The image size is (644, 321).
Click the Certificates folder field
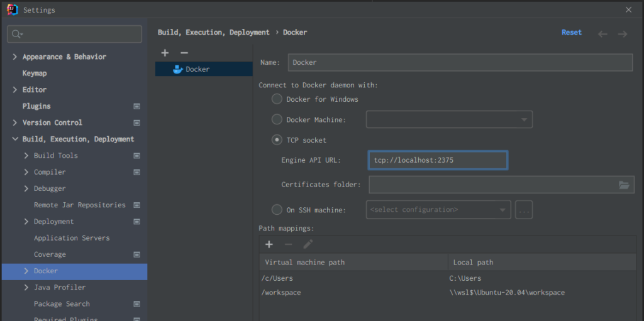tap(501, 185)
